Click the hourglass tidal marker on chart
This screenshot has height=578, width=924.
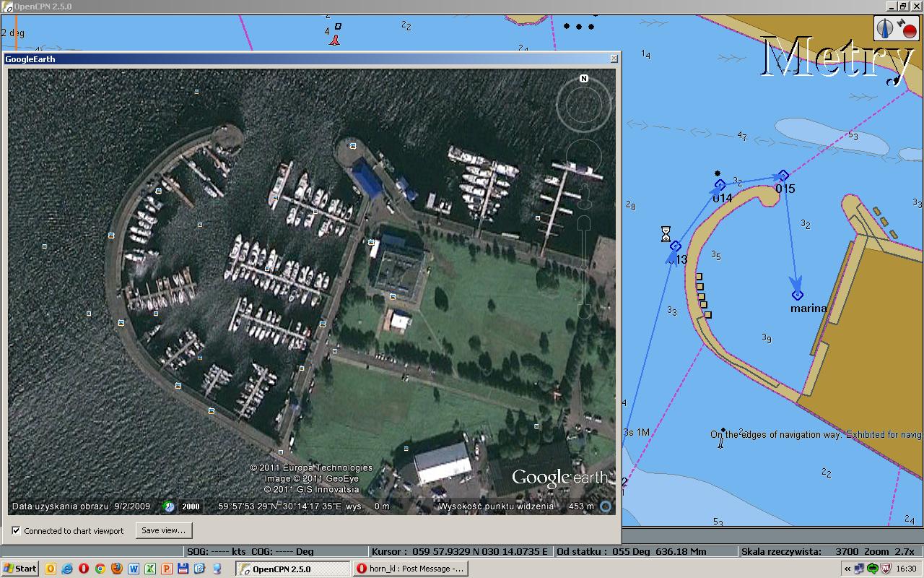coord(666,233)
